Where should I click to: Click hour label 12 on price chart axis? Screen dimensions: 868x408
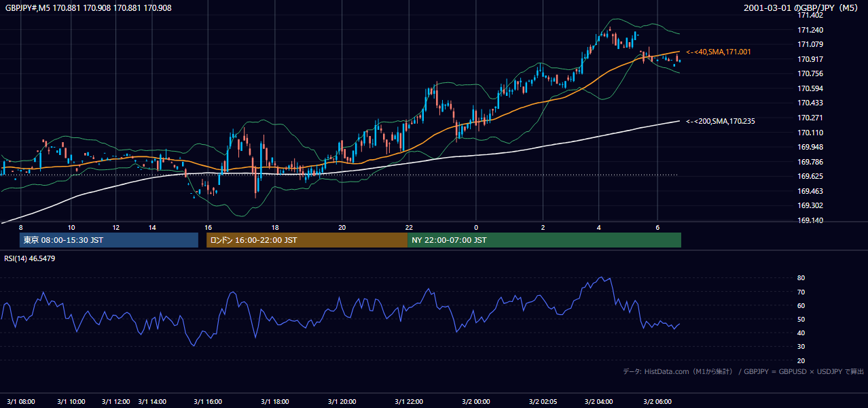click(116, 227)
